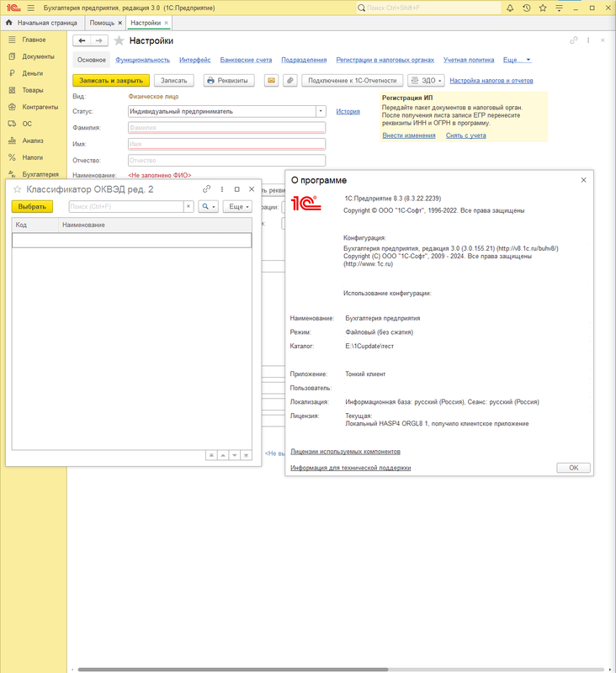This screenshot has height=673, width=616.
Task: Copy link to Настройки page
Action: pos(573,40)
